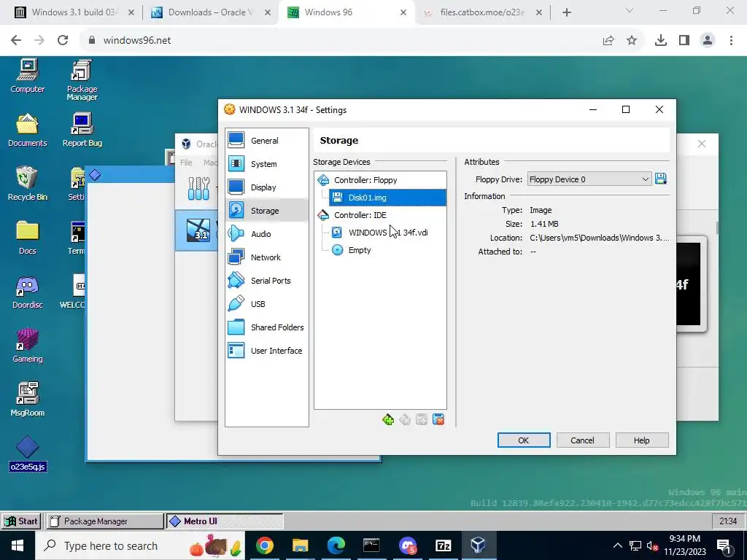Click the Storage category in sidebar
Screen dimensions: 747x560
click(267, 211)
